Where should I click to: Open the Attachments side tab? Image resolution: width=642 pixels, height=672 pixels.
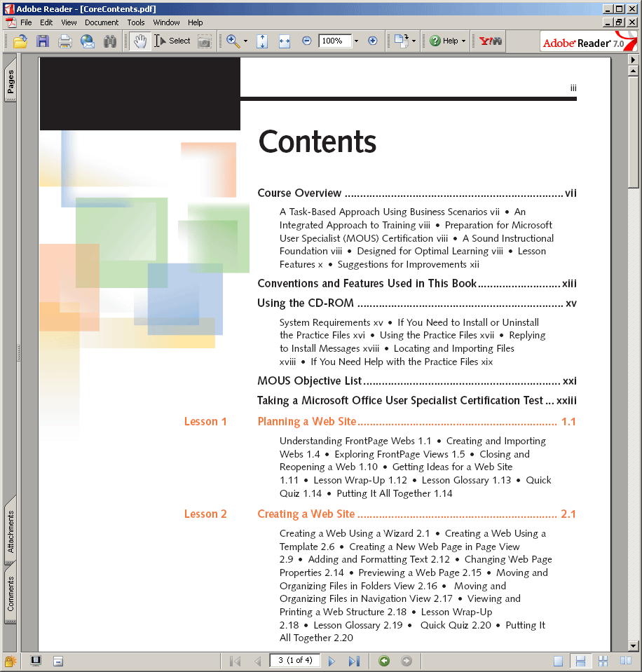click(x=11, y=530)
